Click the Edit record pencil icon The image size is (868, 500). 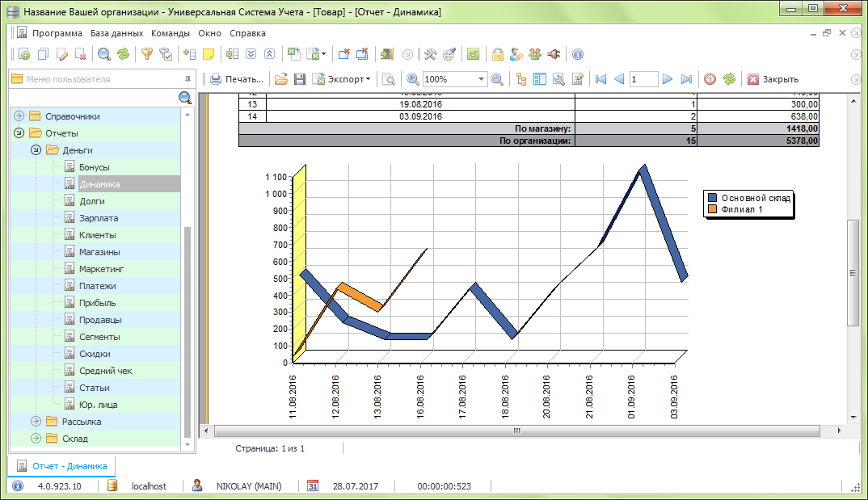pos(62,54)
